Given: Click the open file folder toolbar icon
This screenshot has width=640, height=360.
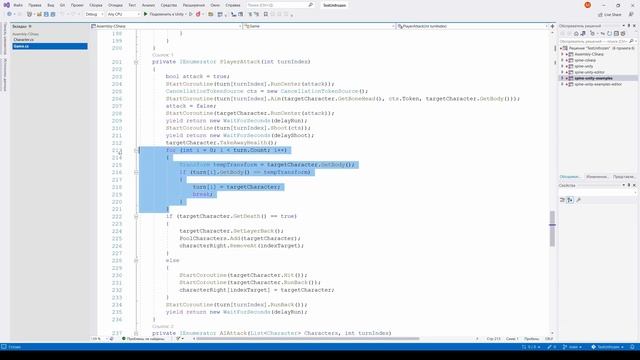Looking at the screenshot, I should pos(211,14).
